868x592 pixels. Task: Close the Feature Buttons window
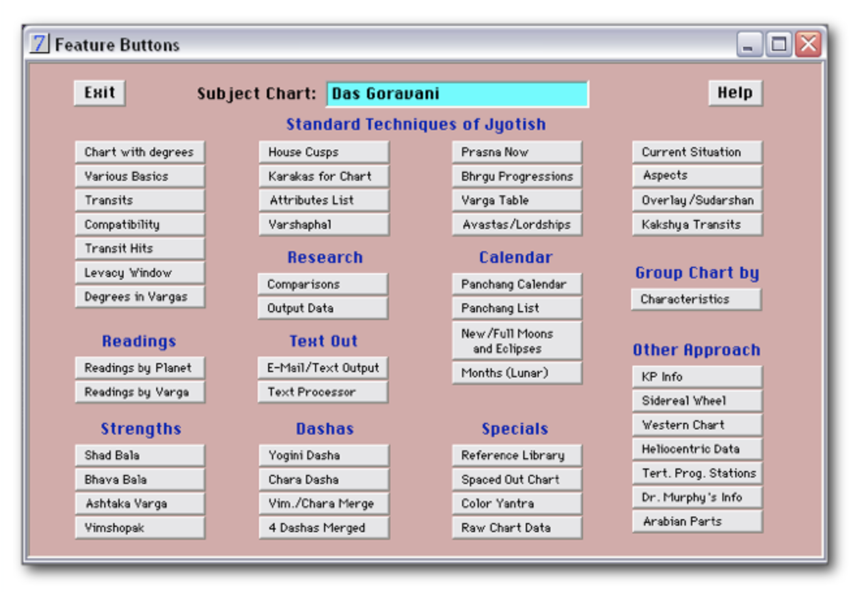click(x=808, y=45)
